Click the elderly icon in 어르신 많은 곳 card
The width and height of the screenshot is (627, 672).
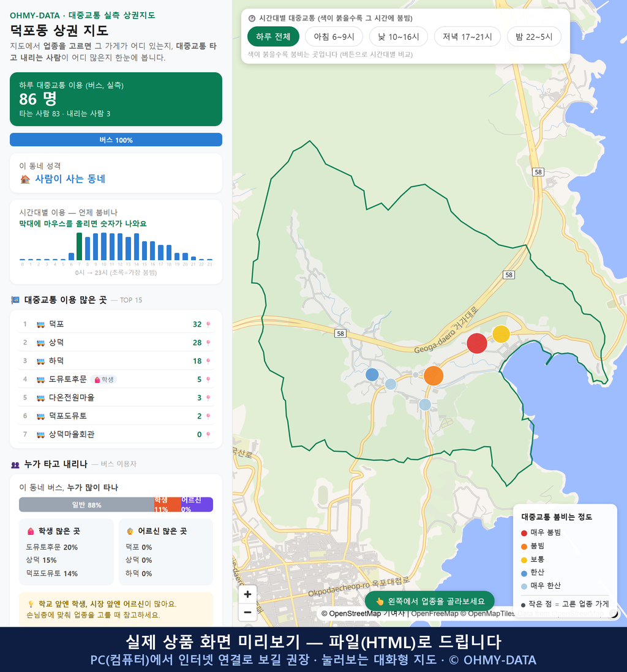tap(130, 531)
